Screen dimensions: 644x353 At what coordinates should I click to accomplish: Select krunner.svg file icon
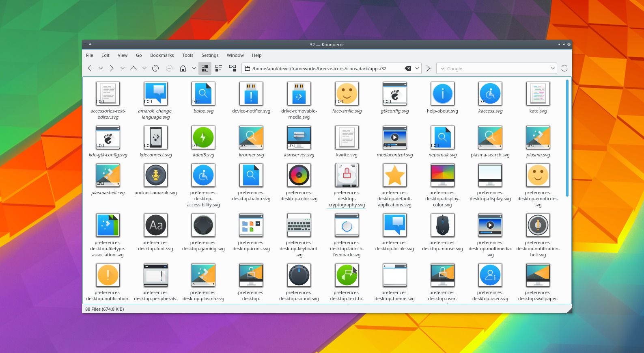251,137
